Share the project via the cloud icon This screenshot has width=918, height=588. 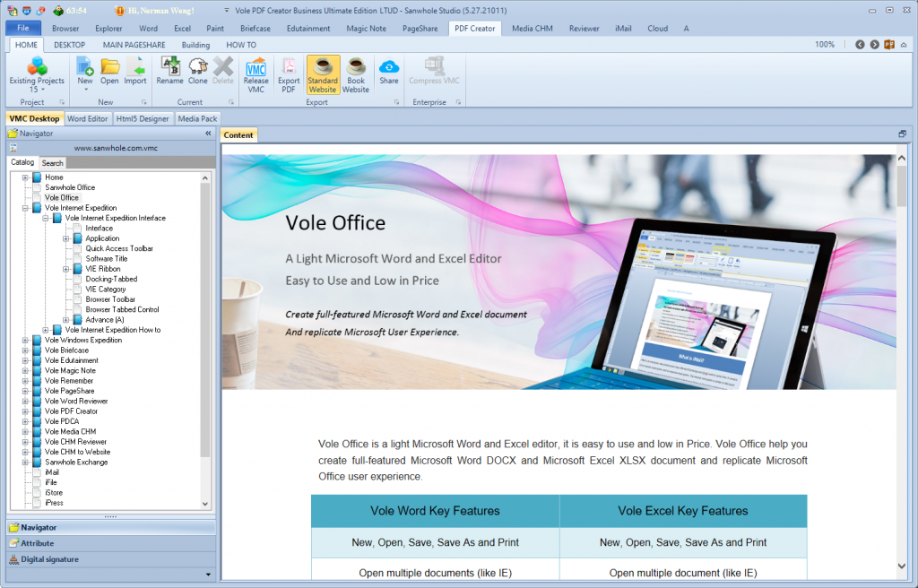(389, 71)
